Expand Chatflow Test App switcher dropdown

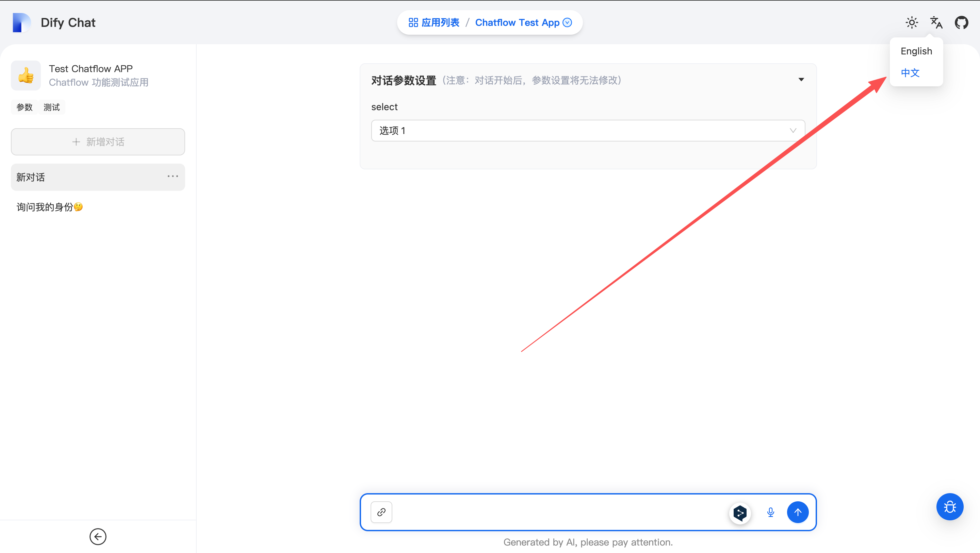point(567,22)
